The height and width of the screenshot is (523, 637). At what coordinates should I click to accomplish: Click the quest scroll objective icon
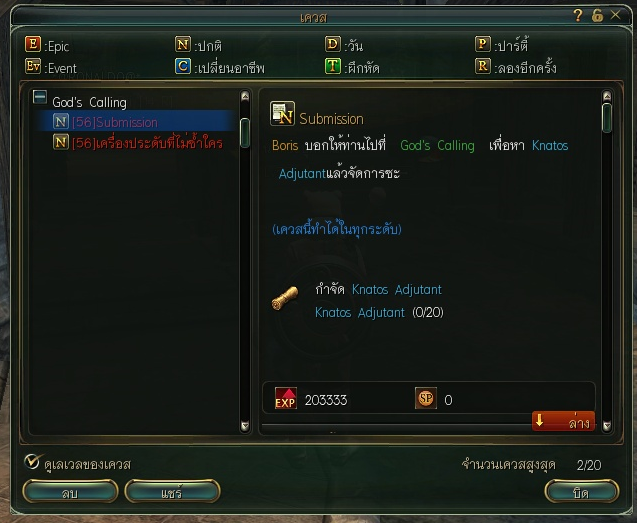[284, 298]
